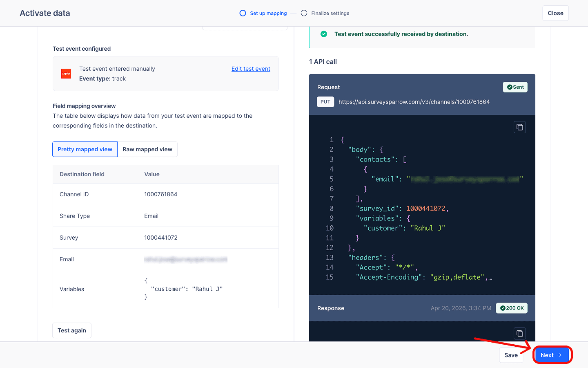Click the Test event configured heading
The image size is (588, 368).
tap(82, 49)
